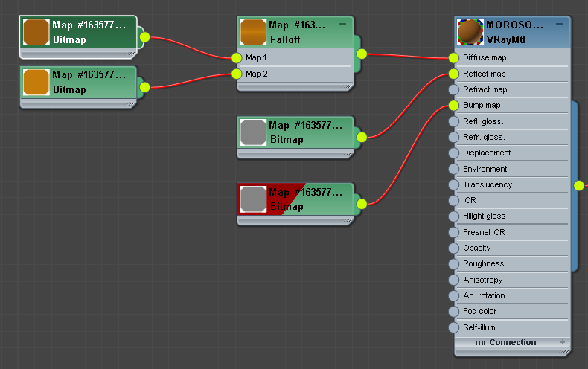Click the Falloff node's Map 1 input socket
The height and width of the screenshot is (369, 588).
(x=237, y=58)
